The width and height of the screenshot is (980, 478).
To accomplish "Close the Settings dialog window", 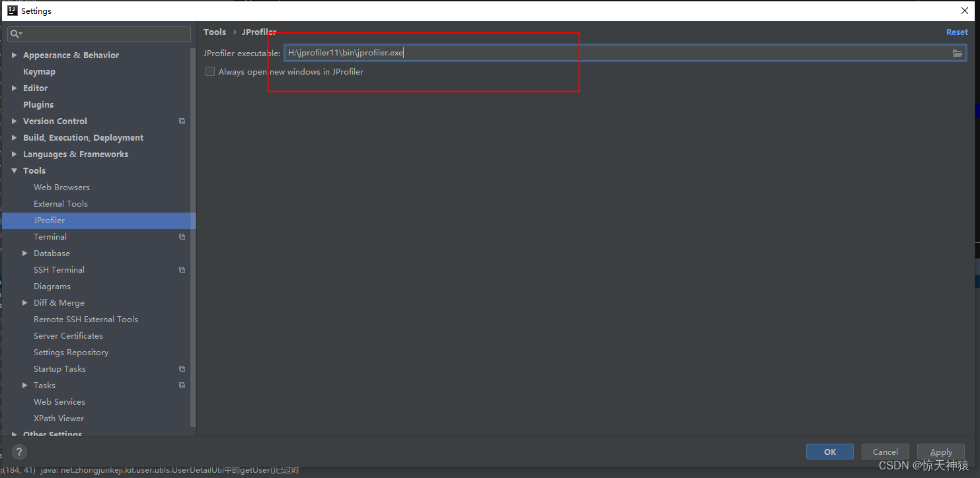I will pyautogui.click(x=964, y=11).
